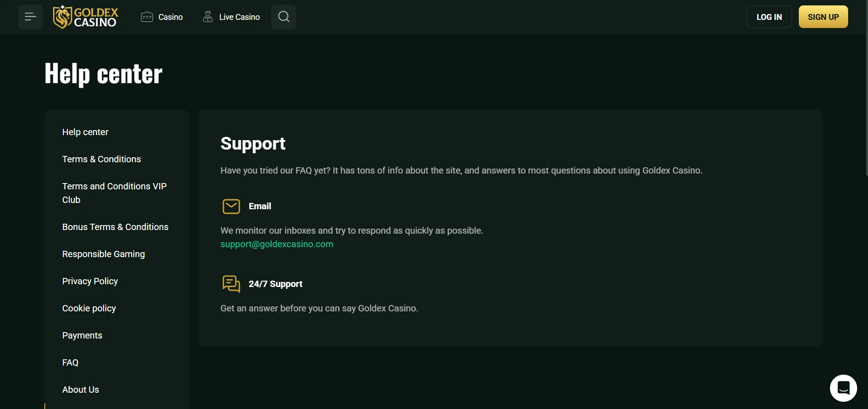Click the LOG IN button
The image size is (868, 409).
[769, 17]
